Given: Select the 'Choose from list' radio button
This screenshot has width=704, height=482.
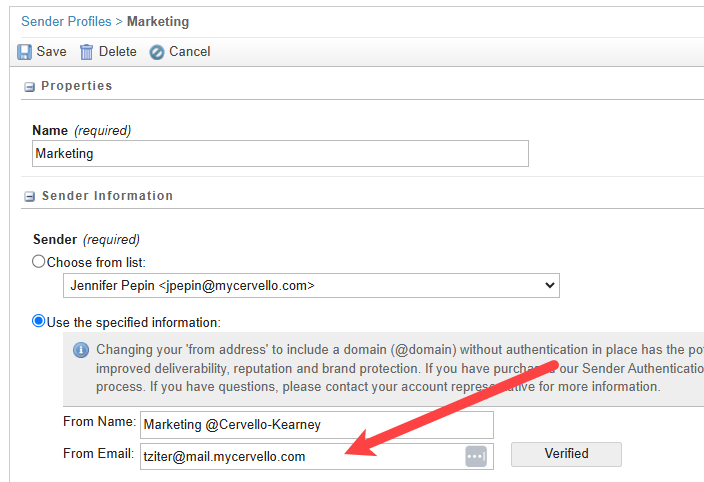Looking at the screenshot, I should click(39, 262).
